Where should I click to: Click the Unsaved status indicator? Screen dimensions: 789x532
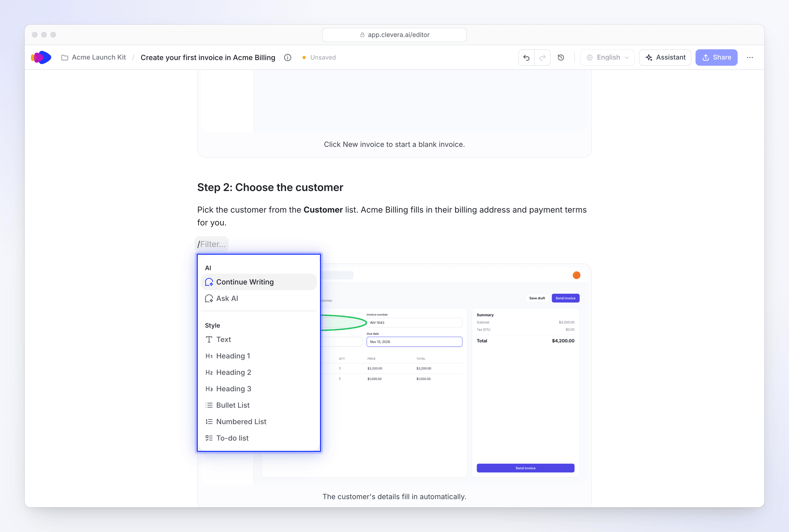[x=319, y=57]
